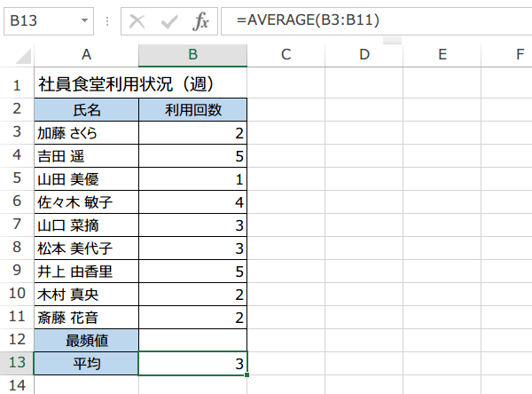532x394 pixels.
Task: Select the empty 最頻値 value cell B12
Action: pyautogui.click(x=192, y=341)
